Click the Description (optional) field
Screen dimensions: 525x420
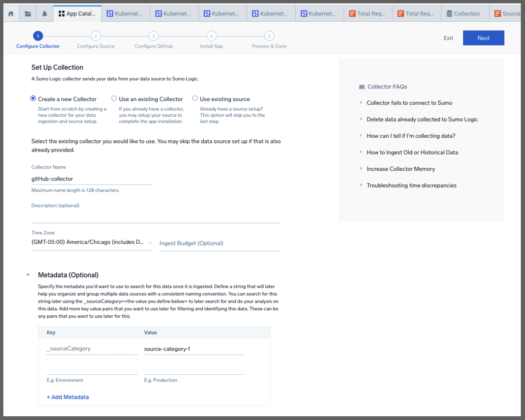coord(156,217)
